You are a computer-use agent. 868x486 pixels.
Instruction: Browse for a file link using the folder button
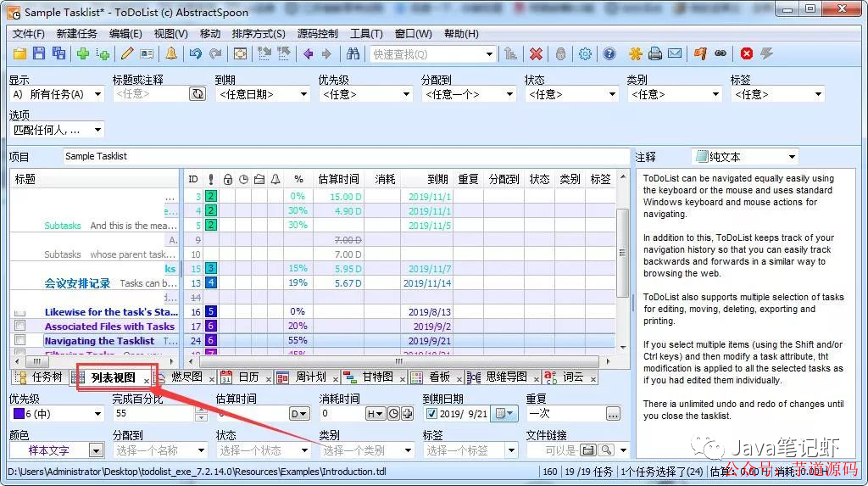pyautogui.click(x=588, y=450)
